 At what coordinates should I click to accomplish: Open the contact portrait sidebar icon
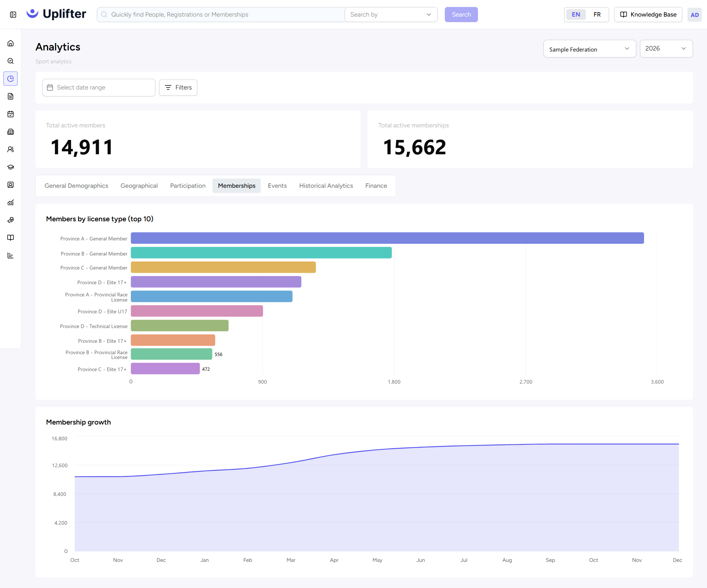click(x=11, y=185)
